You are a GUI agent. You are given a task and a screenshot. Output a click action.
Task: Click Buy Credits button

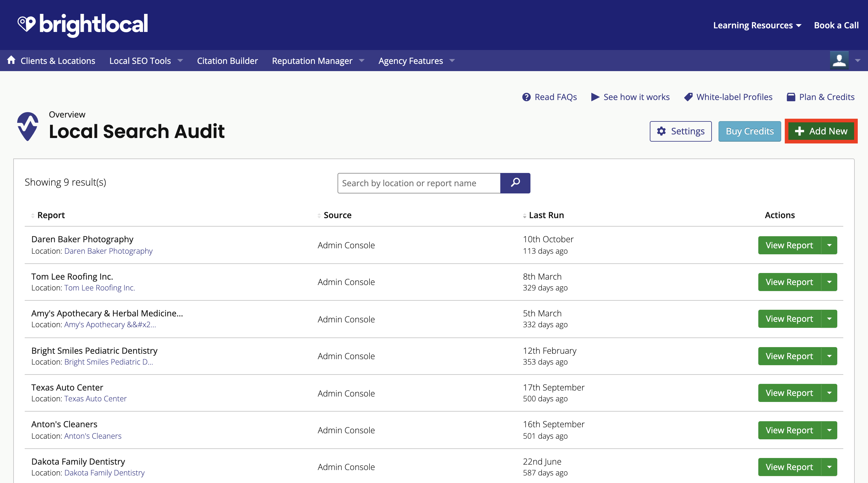[x=749, y=131]
